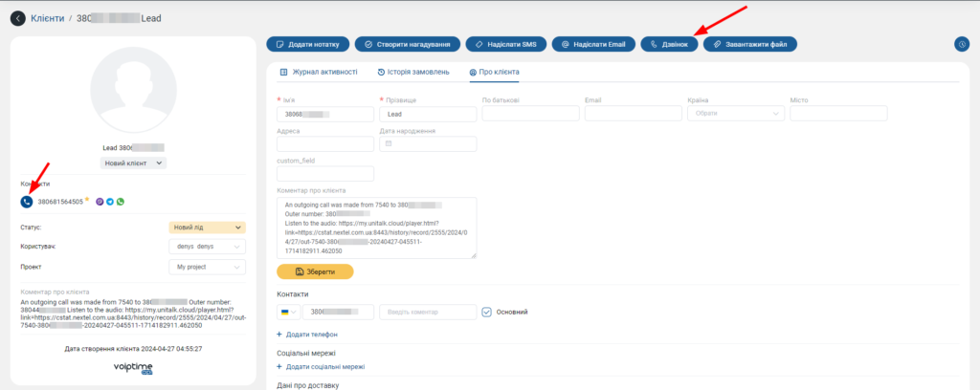Screen dimensions: 980x390
Task: Click the phone call icon beside contact number
Action: 27,202
